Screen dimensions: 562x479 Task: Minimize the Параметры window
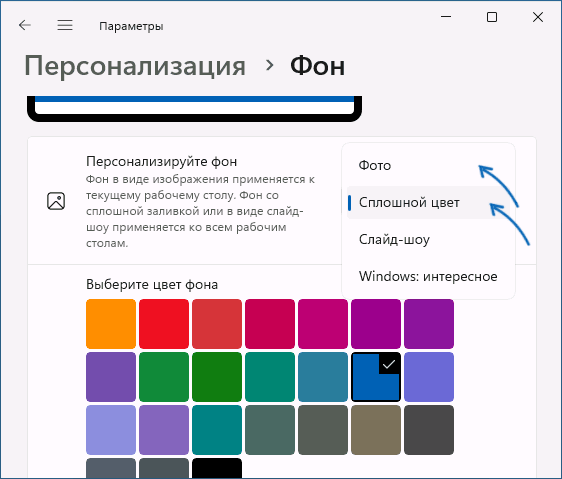click(446, 16)
